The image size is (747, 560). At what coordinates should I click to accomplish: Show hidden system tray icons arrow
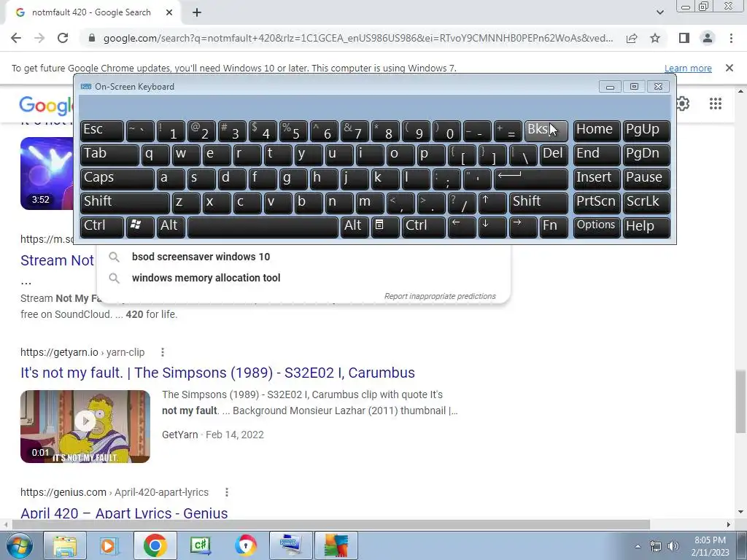point(638,546)
